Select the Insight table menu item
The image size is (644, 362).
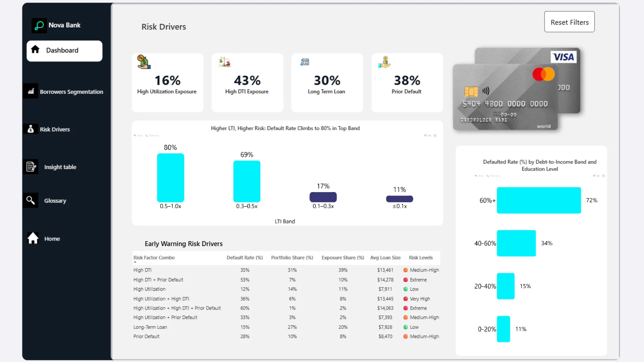60,167
